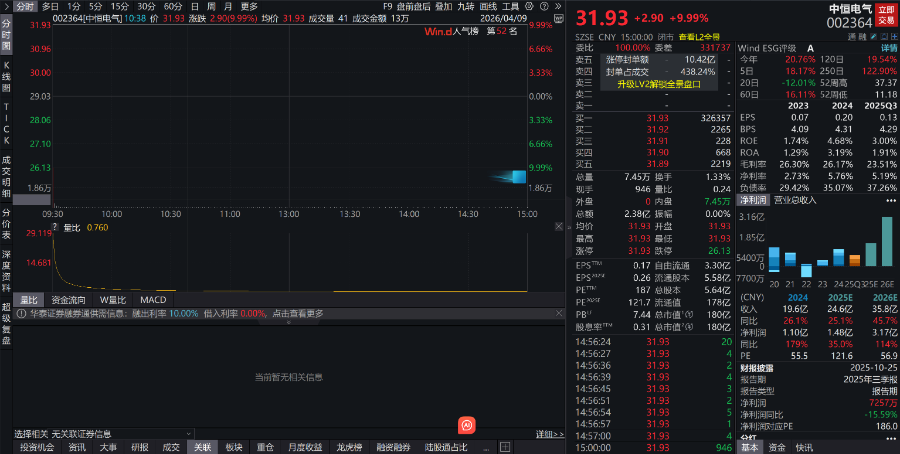Expand the panel divider arrow under info bar

pos(289,323)
